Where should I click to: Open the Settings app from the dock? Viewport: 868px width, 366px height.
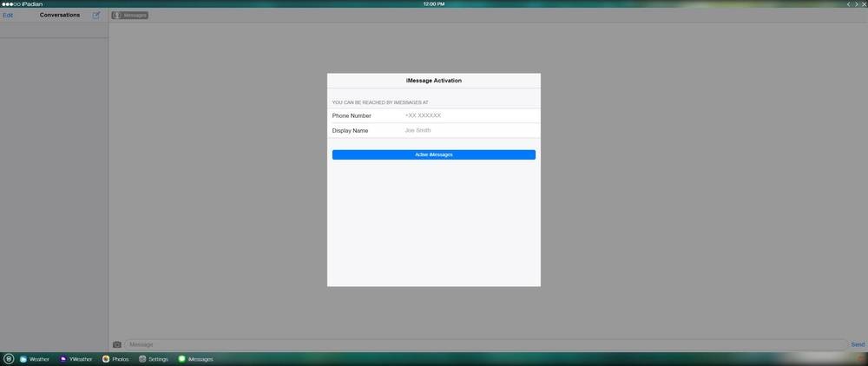pos(154,359)
